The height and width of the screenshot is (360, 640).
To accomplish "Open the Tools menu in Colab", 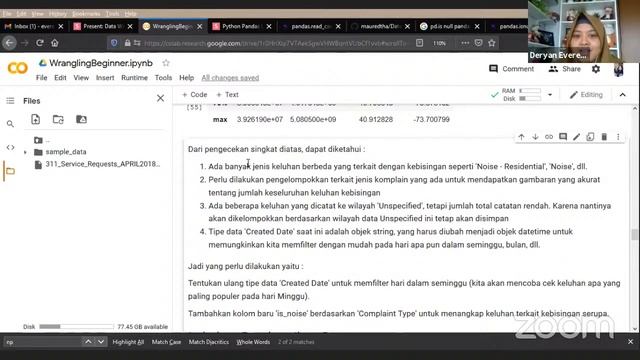I will point(163,78).
